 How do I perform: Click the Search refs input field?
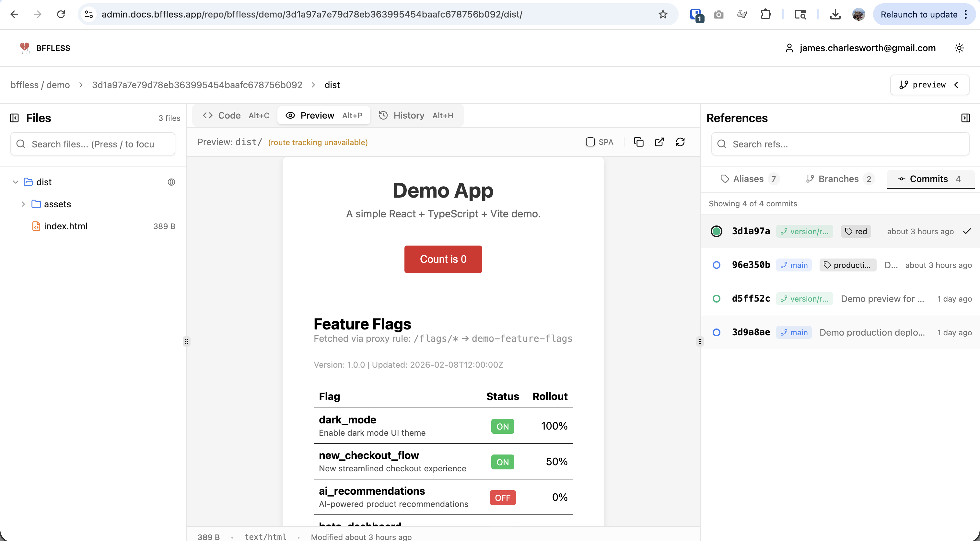840,144
